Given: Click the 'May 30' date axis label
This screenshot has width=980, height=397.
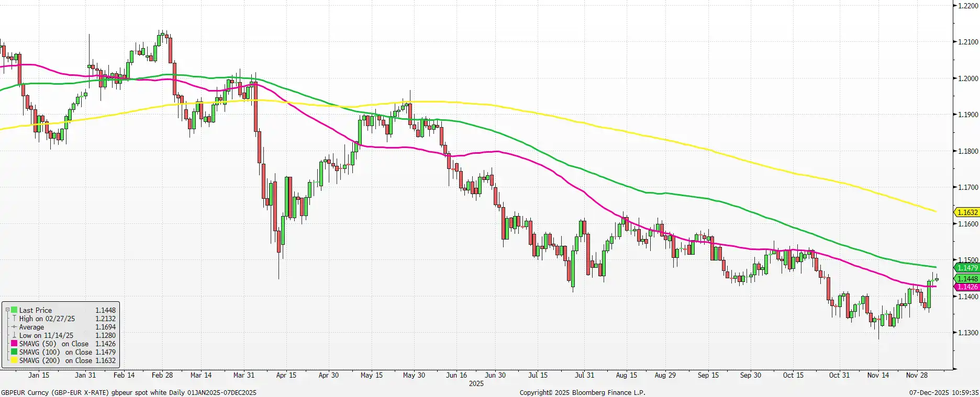Looking at the screenshot, I should (414, 375).
